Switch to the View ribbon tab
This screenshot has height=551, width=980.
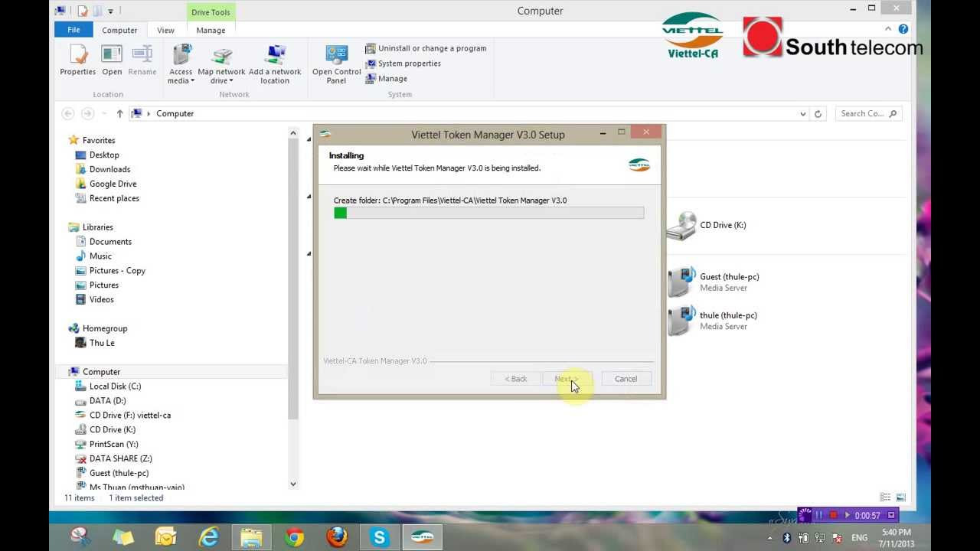pyautogui.click(x=165, y=30)
